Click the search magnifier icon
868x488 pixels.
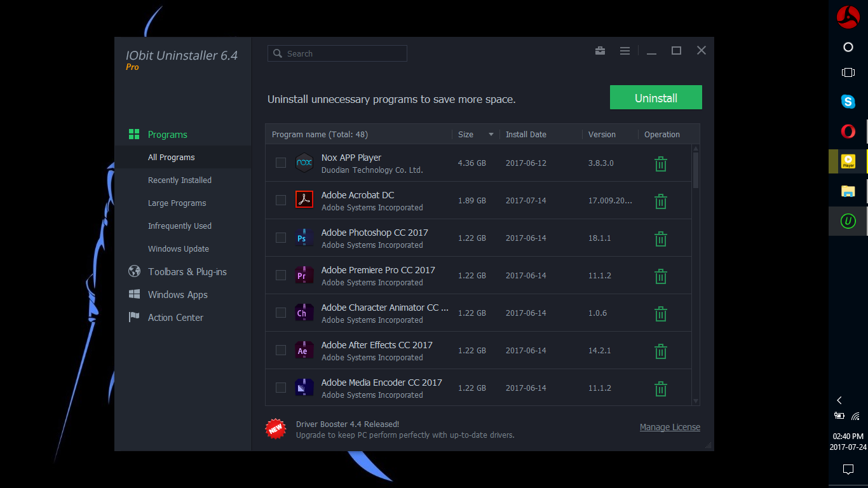point(278,53)
